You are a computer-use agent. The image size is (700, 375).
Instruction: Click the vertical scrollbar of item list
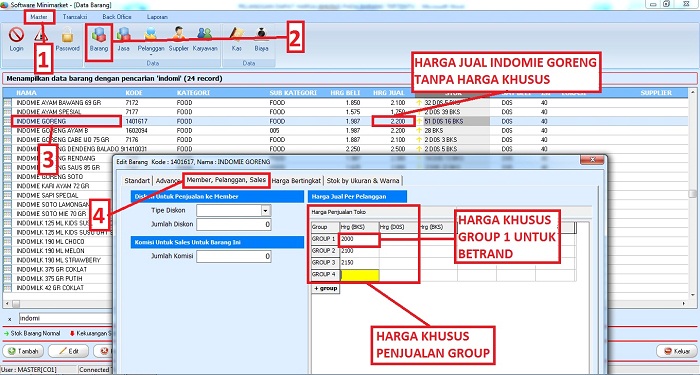(692, 194)
